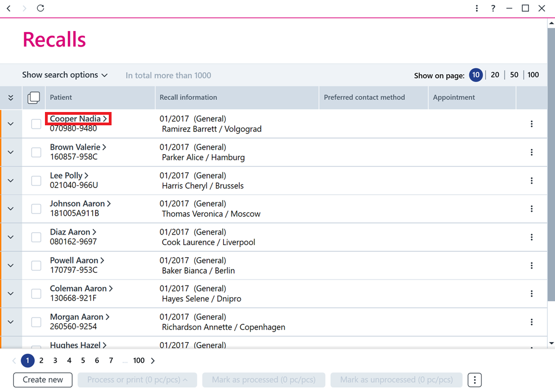Screen dimensions: 555x392
Task: Open more actions menu beside Mark as unprocessed
Action: pos(475,380)
